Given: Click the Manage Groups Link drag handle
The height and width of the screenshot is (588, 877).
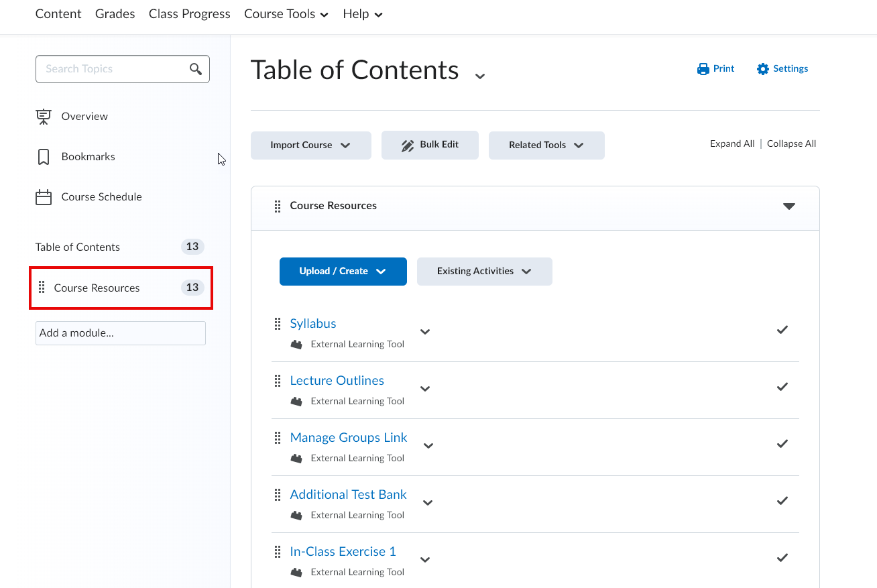Looking at the screenshot, I should pos(278,438).
